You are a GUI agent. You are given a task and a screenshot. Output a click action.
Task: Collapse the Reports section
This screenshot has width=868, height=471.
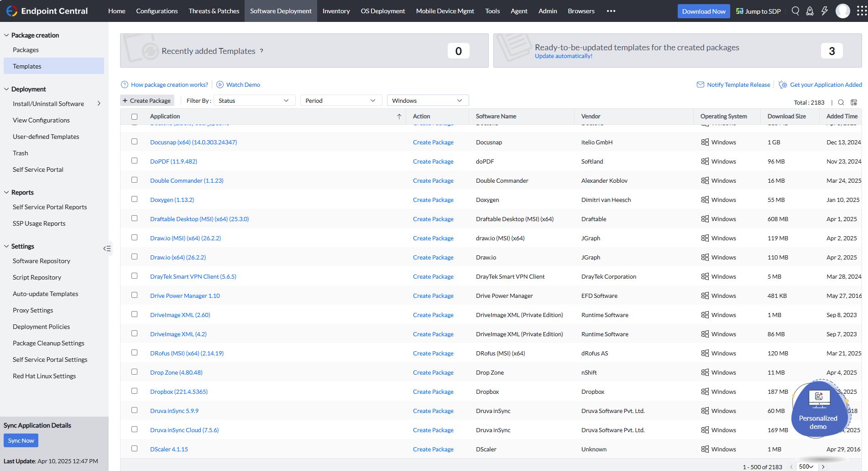tap(6, 192)
